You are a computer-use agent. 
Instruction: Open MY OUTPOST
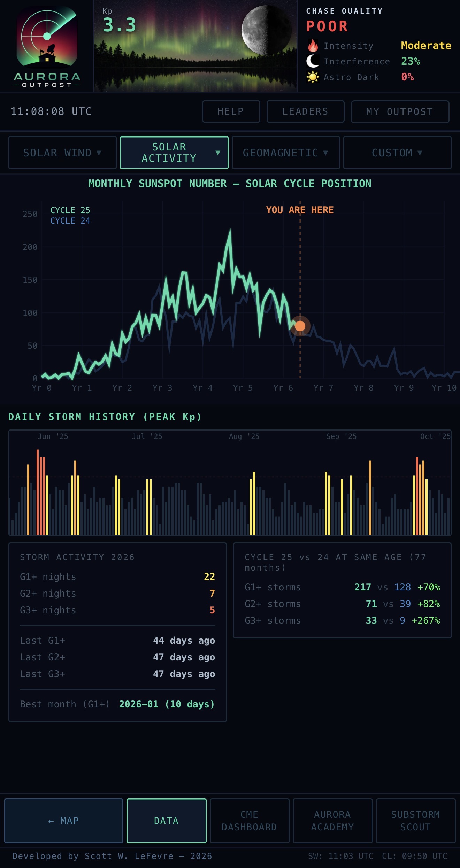click(x=400, y=112)
